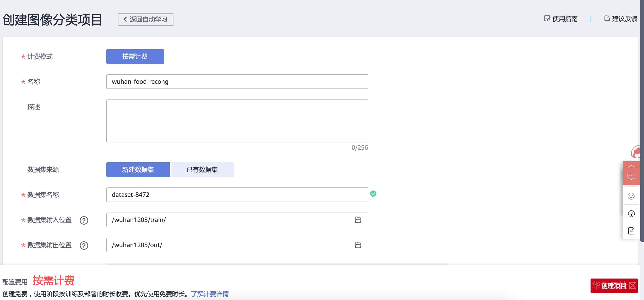Open the red chat message icon in sidebar
The height and width of the screenshot is (300, 644).
point(631,176)
